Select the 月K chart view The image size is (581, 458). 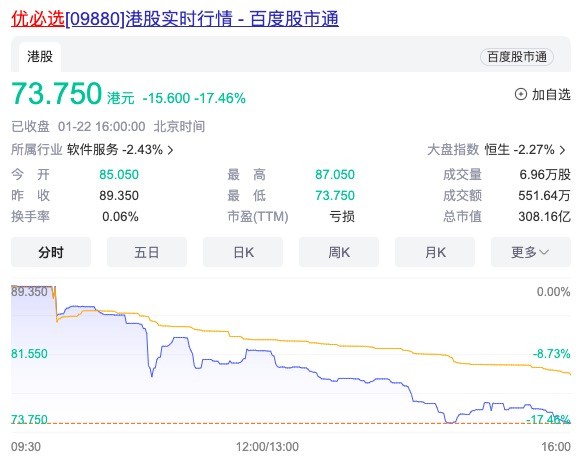click(435, 252)
